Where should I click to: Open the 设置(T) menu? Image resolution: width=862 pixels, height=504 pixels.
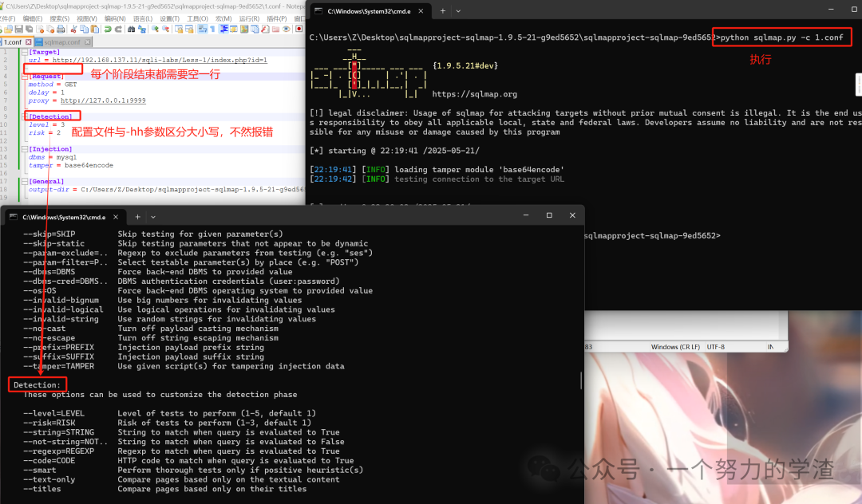coord(170,18)
